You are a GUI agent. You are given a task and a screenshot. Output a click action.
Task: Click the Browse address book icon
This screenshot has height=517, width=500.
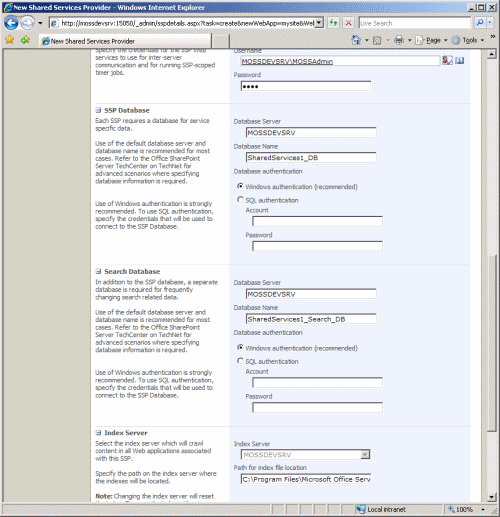point(460,61)
